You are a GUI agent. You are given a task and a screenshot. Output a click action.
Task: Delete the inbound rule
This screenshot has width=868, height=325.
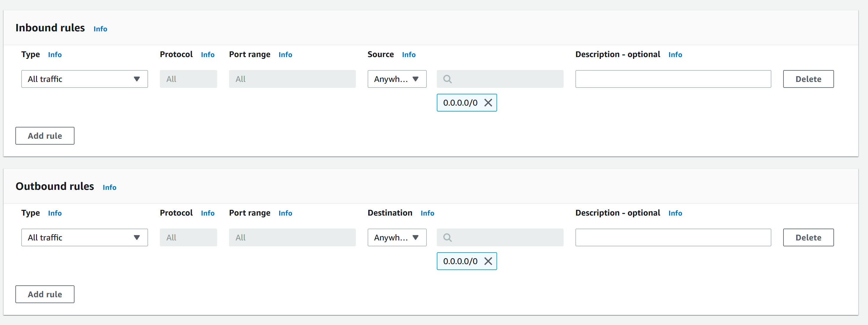[x=808, y=79]
